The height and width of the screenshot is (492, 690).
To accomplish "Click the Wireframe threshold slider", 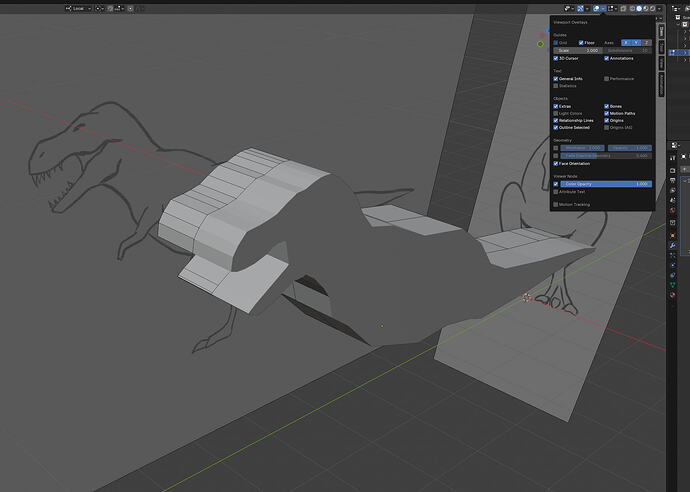I will click(582, 148).
